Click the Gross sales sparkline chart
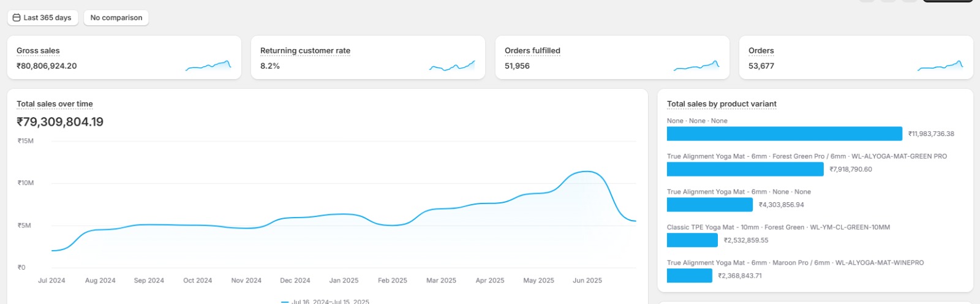This screenshot has height=304, width=980. (208, 65)
